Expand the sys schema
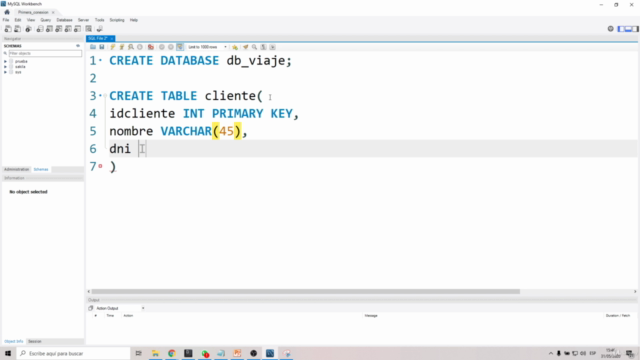Screen dimensions: 640x360 click(6, 72)
